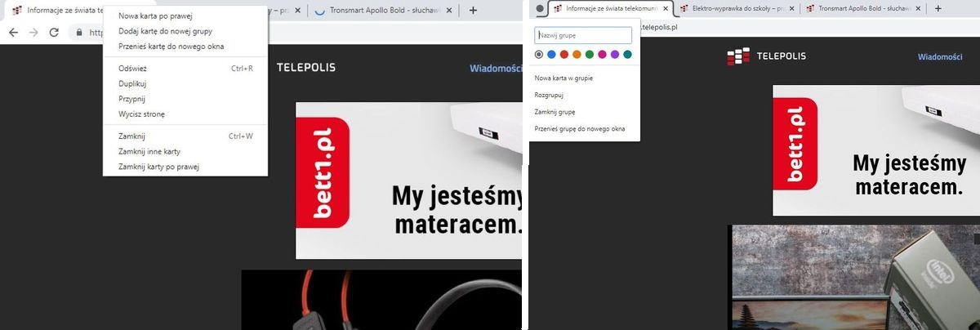Focus the Nazwij grupę name field
This screenshot has height=330, width=980.
(x=583, y=36)
